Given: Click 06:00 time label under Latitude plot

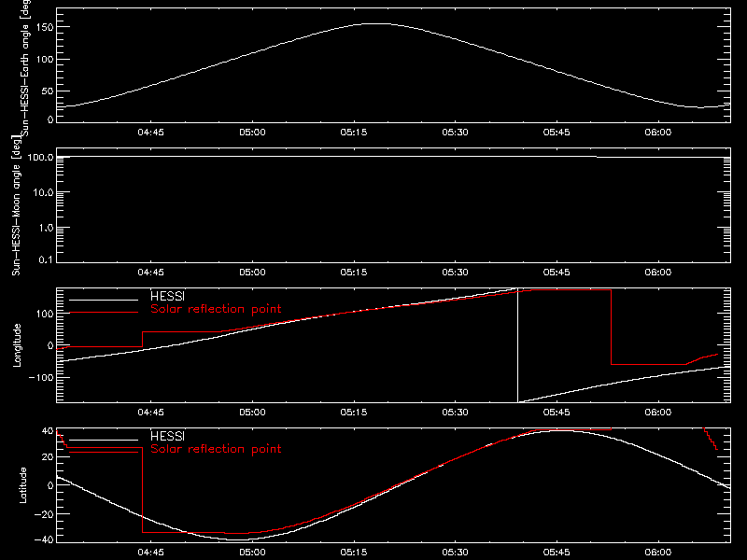Looking at the screenshot, I should tap(658, 553).
